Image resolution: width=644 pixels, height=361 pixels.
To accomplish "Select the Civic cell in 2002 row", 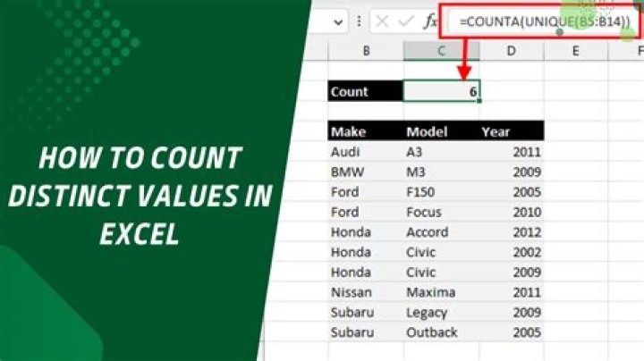I will coord(441,252).
